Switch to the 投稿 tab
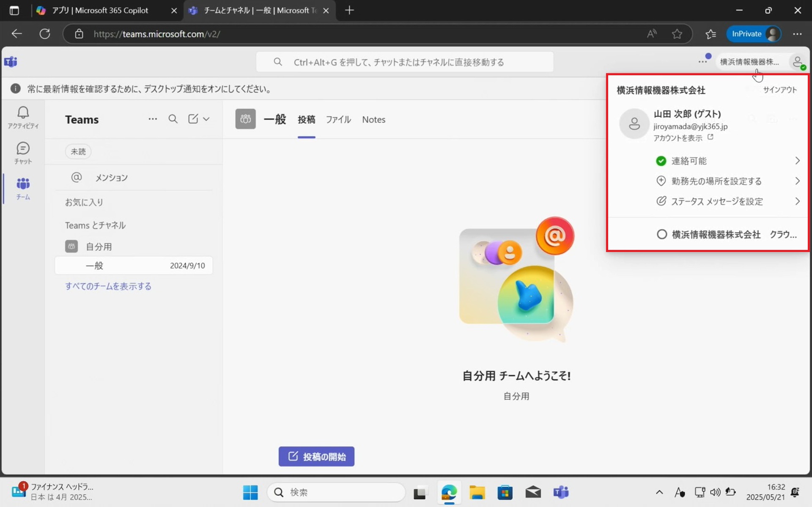The width and height of the screenshot is (812, 507). pos(307,120)
